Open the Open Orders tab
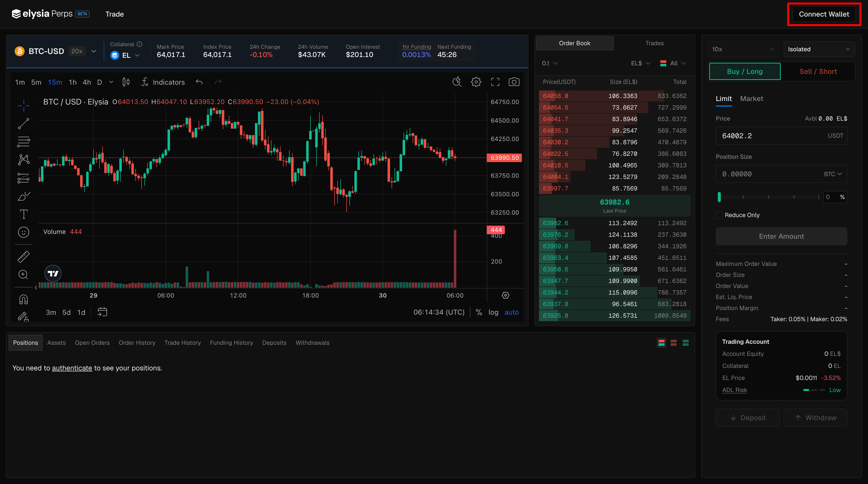 tap(92, 343)
